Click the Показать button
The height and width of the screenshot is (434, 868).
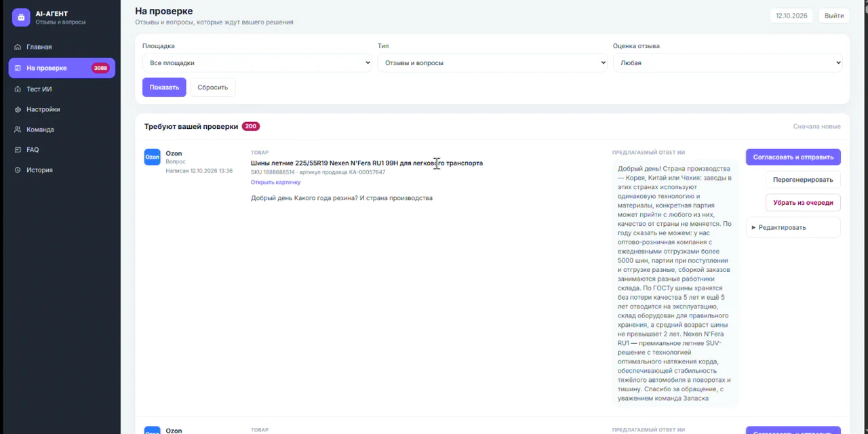(x=164, y=87)
